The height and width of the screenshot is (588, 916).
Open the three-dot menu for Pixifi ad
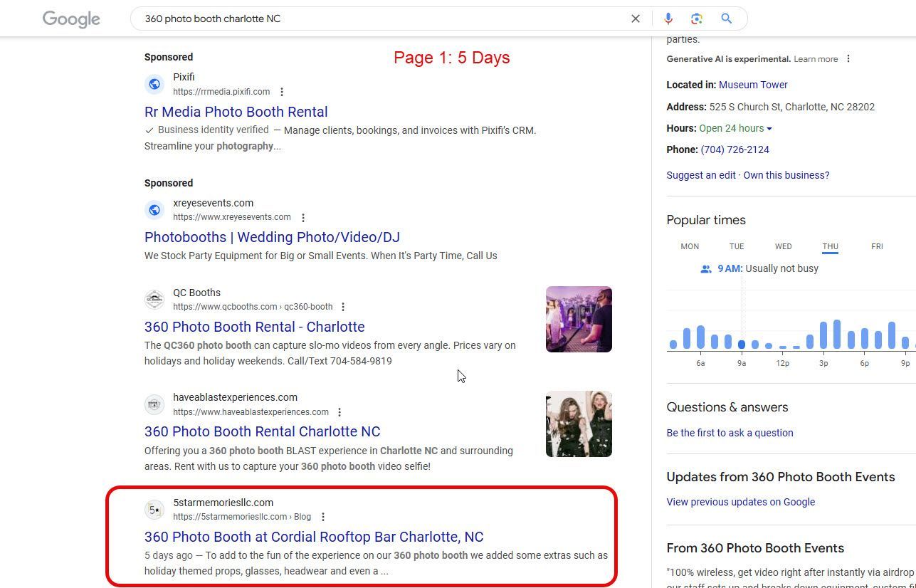point(282,92)
